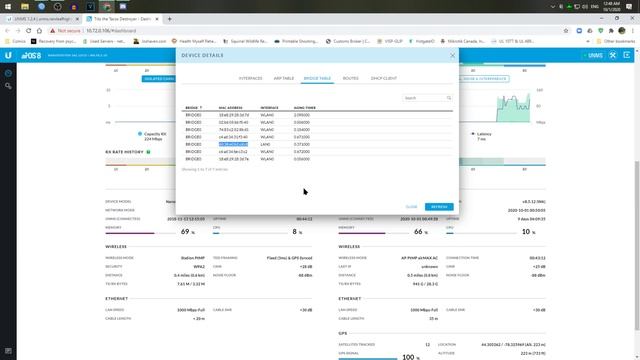Switch to the Routes tab
The width and height of the screenshot is (640, 360).
pyautogui.click(x=351, y=78)
